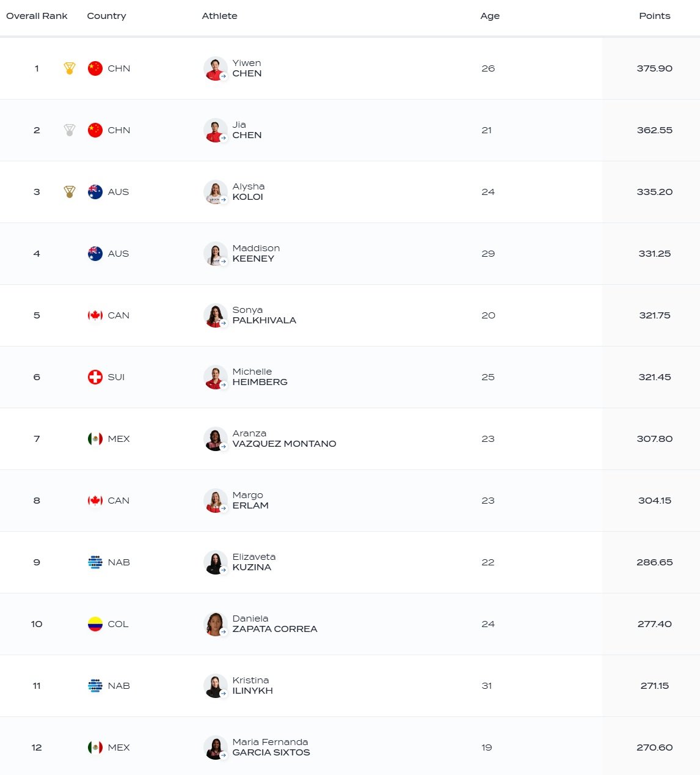Screen dimensions: 700x775
Task: Open Margo Erlam athlete link
Action: pyautogui.click(x=250, y=501)
